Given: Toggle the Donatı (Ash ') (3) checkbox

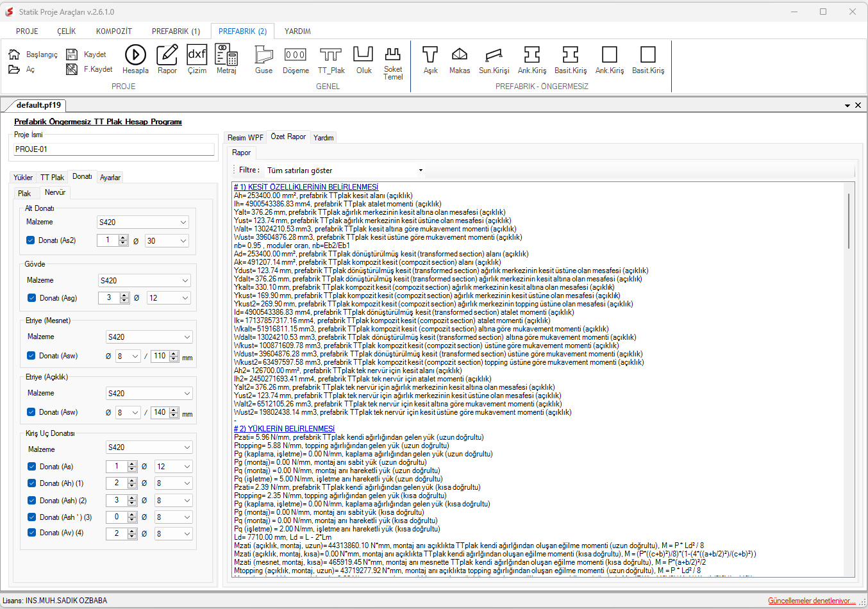Looking at the screenshot, I should click(31, 517).
